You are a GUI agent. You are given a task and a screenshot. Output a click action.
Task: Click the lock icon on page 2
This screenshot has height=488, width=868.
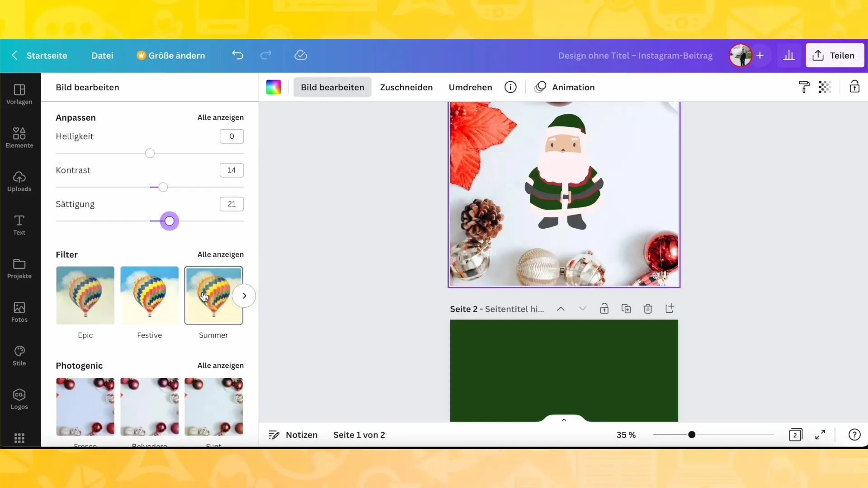click(x=604, y=309)
